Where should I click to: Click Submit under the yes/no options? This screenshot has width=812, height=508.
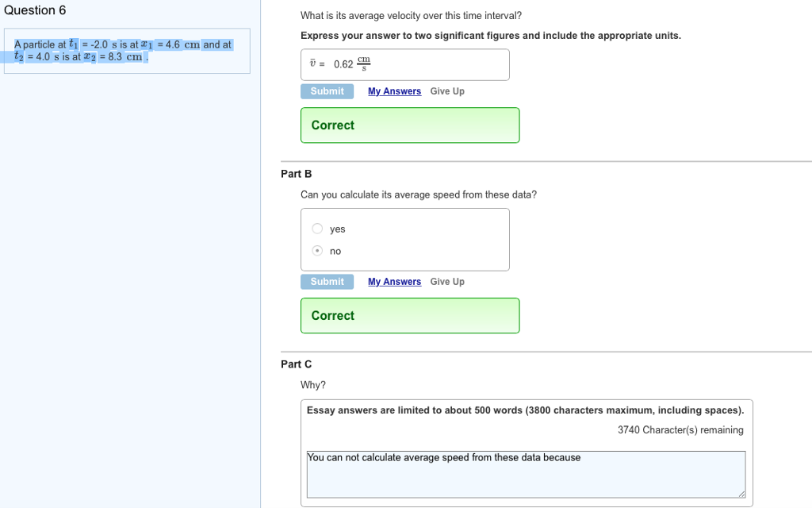(x=327, y=282)
